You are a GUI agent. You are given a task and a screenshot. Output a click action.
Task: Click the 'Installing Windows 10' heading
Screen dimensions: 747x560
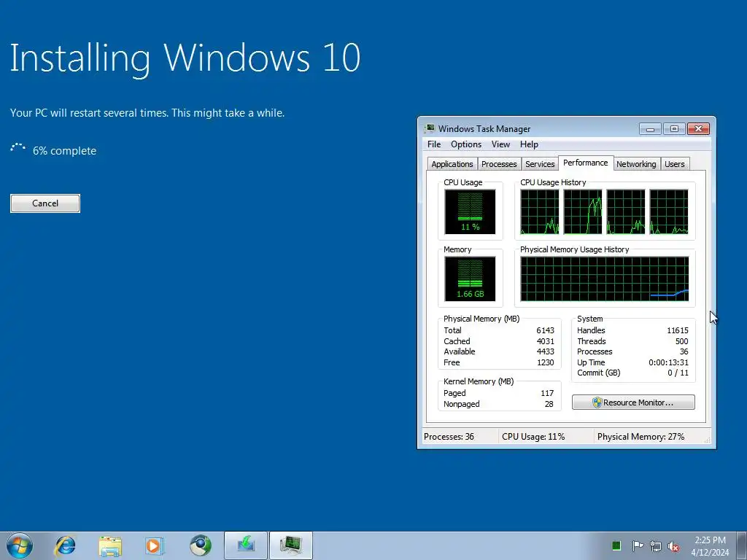pyautogui.click(x=185, y=59)
